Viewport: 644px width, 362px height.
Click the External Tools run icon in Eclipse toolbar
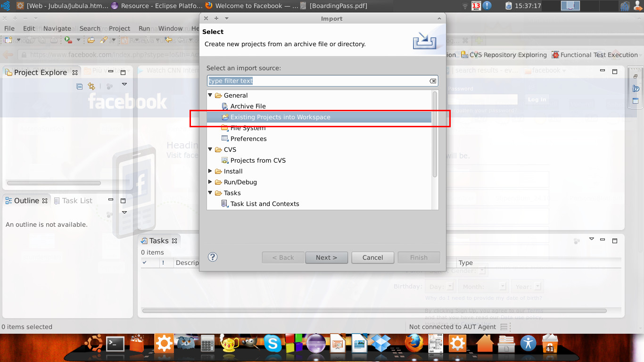(68, 40)
